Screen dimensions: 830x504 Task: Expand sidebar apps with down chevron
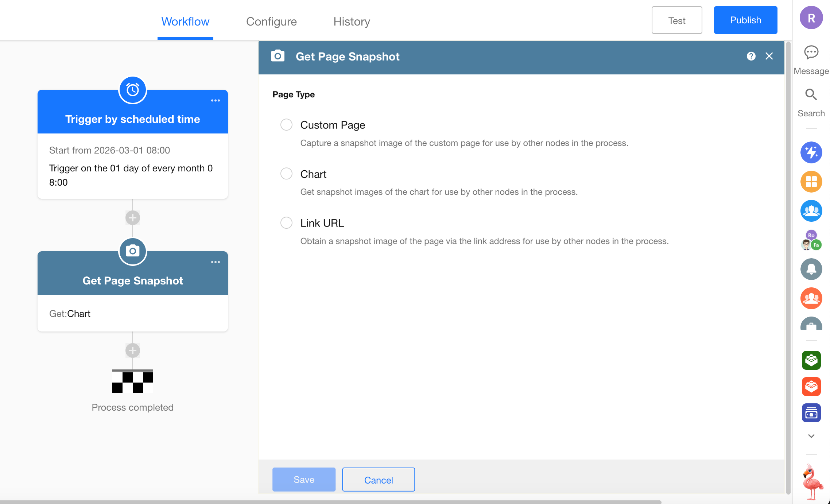pyautogui.click(x=811, y=436)
